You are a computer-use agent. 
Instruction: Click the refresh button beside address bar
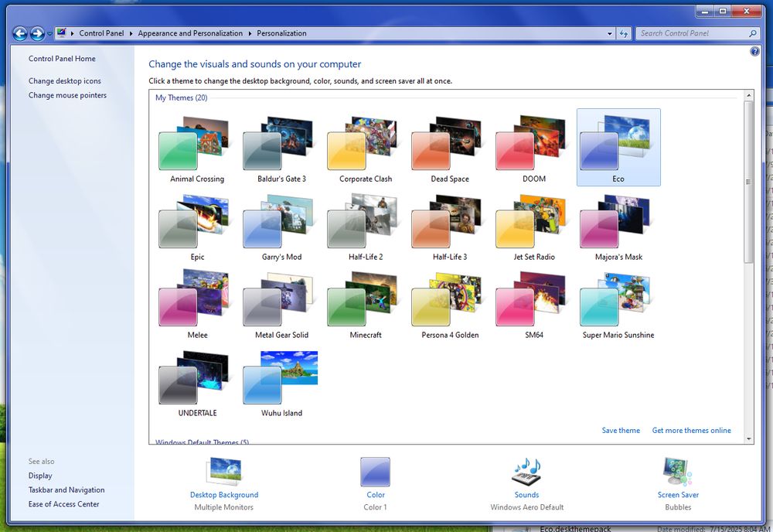click(624, 33)
